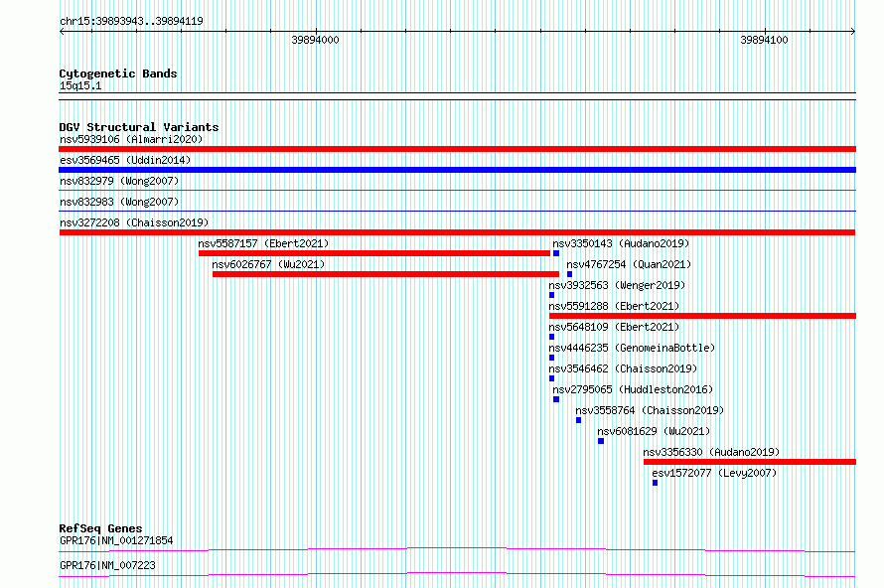Click nsv3356330 (Audano2019) label
Image resolution: width=884 pixels, height=588 pixels.
pos(711,452)
